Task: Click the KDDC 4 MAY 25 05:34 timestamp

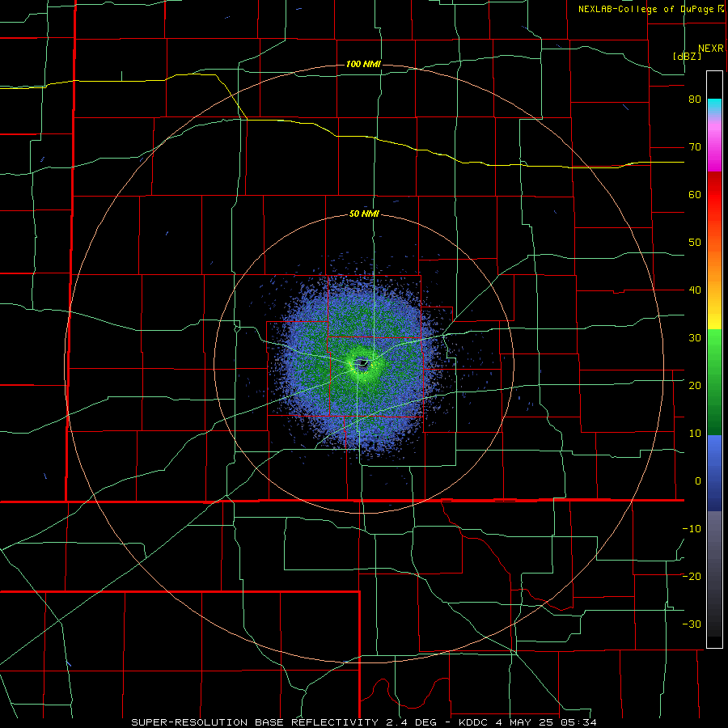Action: 527,722
